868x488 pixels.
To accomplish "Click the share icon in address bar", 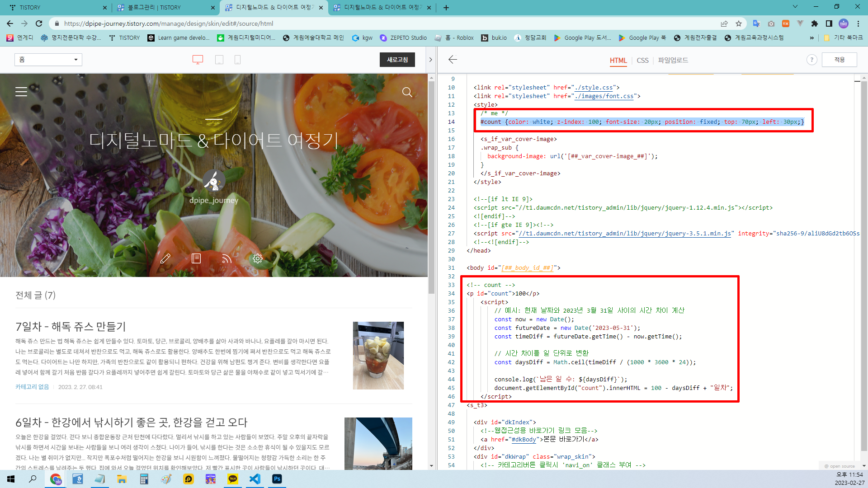I will (724, 23).
